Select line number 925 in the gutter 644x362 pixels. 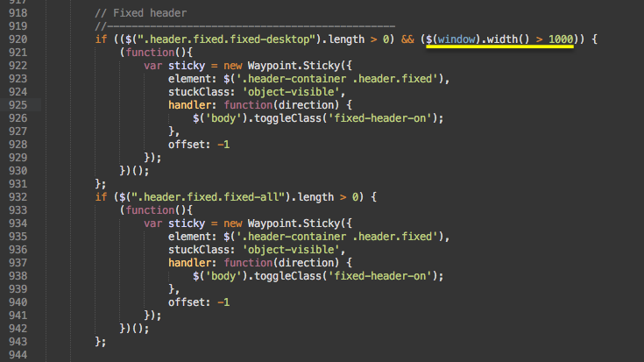(16, 105)
